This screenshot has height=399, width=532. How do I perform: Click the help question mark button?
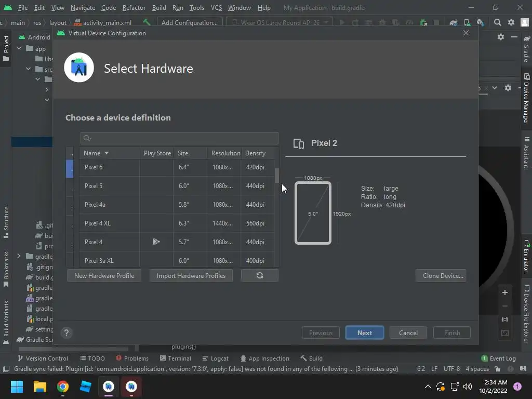(66, 333)
